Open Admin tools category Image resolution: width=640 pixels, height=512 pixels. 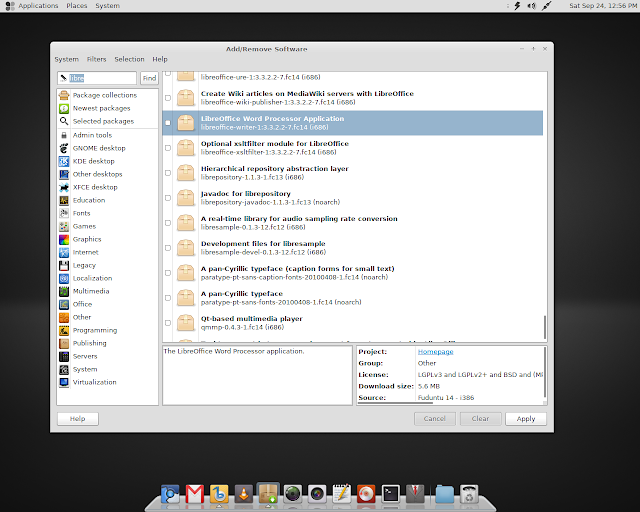click(x=92, y=135)
